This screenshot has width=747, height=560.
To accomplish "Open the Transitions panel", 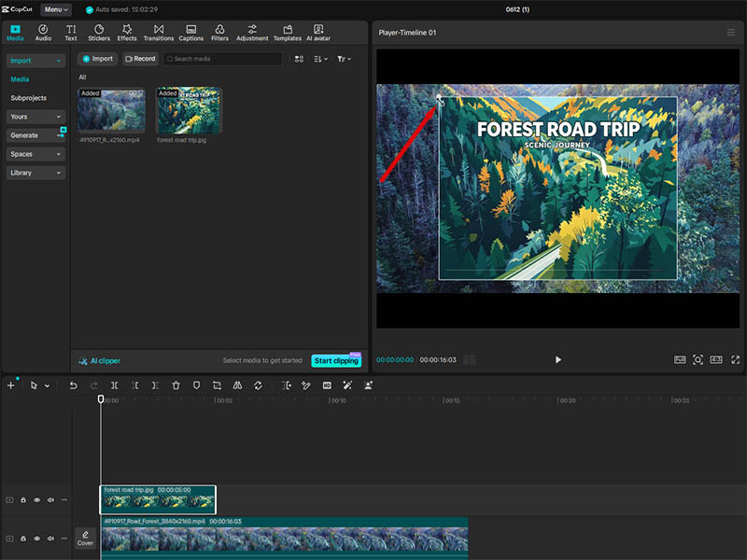I will (x=159, y=33).
